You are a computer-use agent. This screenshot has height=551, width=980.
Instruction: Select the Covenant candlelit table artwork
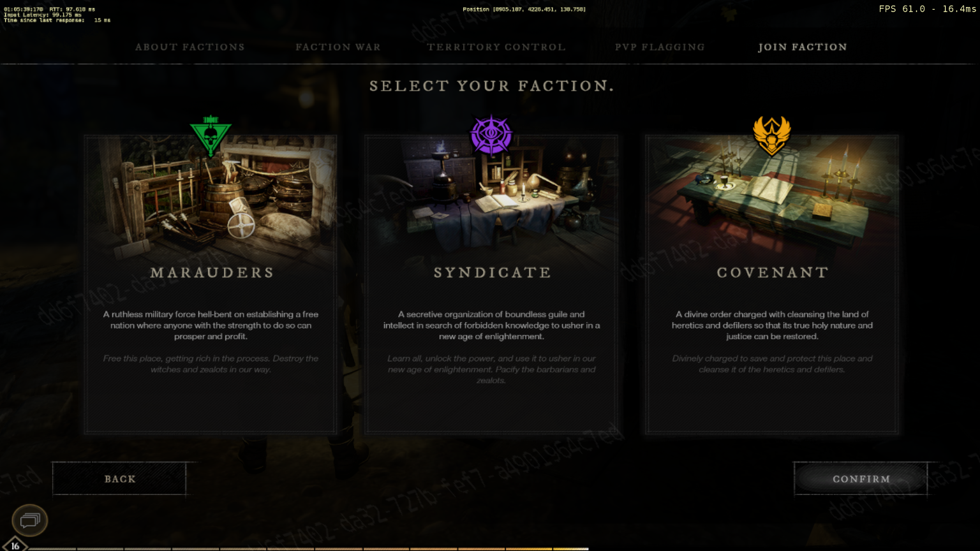[772, 198]
